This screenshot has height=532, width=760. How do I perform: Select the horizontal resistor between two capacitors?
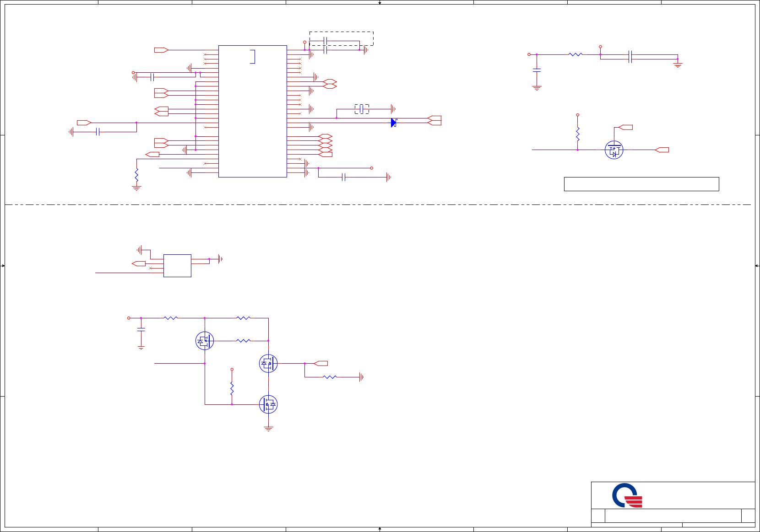[x=575, y=54]
